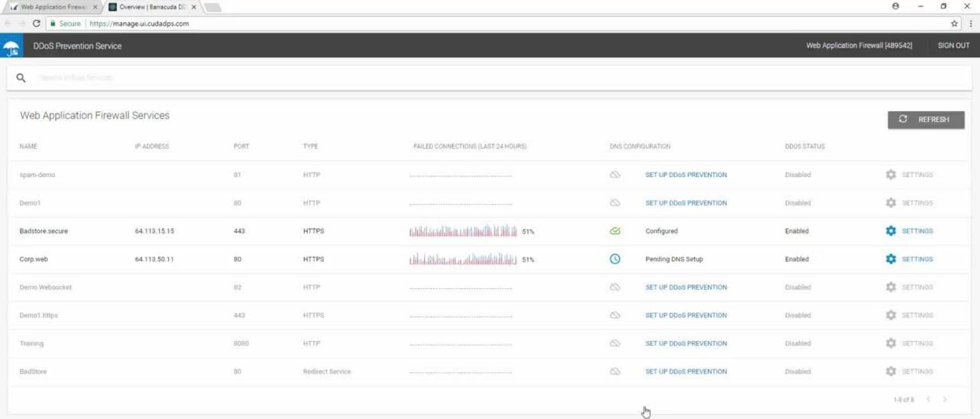
Task: Close the Overview | Barracuda browser tab
Action: point(194,7)
